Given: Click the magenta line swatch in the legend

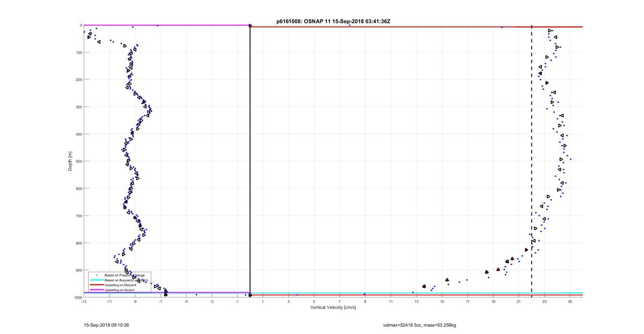Looking at the screenshot, I should pos(97,290).
